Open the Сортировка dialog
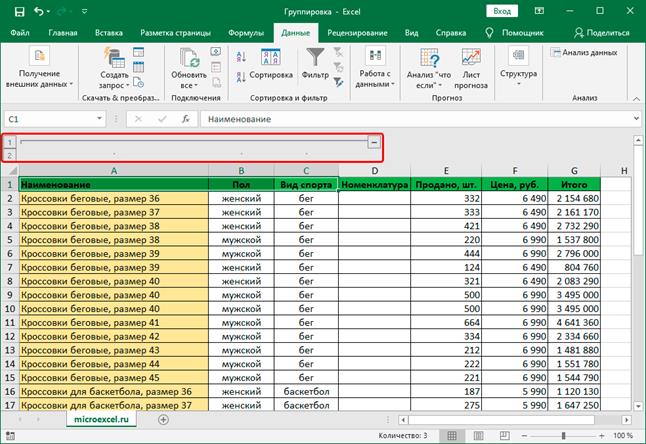Viewport: 646px width, 444px height. (271, 64)
